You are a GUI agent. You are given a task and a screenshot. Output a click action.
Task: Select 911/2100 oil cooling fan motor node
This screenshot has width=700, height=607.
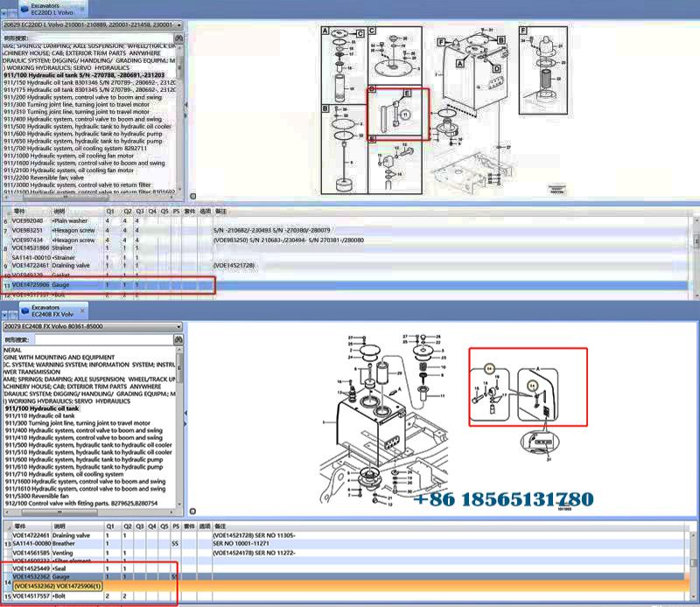coord(69,170)
